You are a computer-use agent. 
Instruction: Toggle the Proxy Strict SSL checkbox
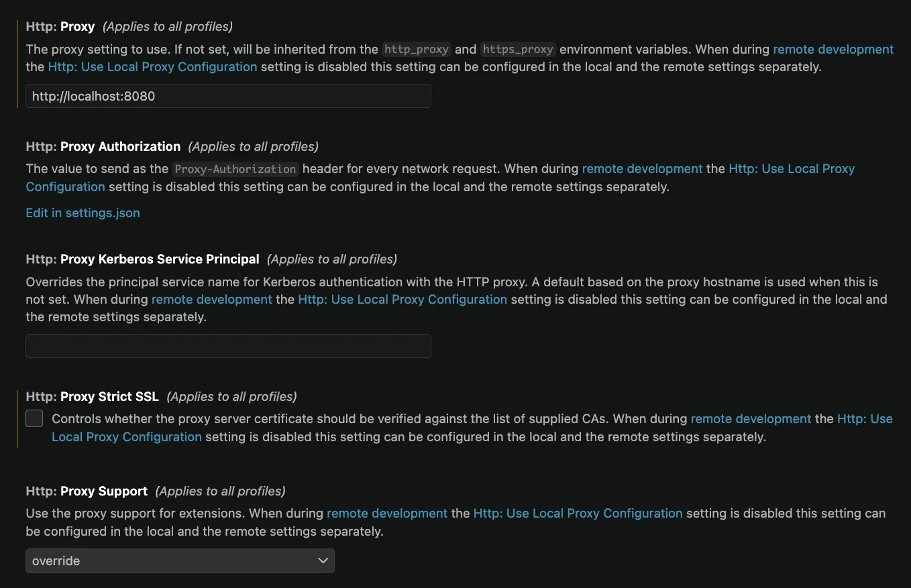[x=34, y=419]
